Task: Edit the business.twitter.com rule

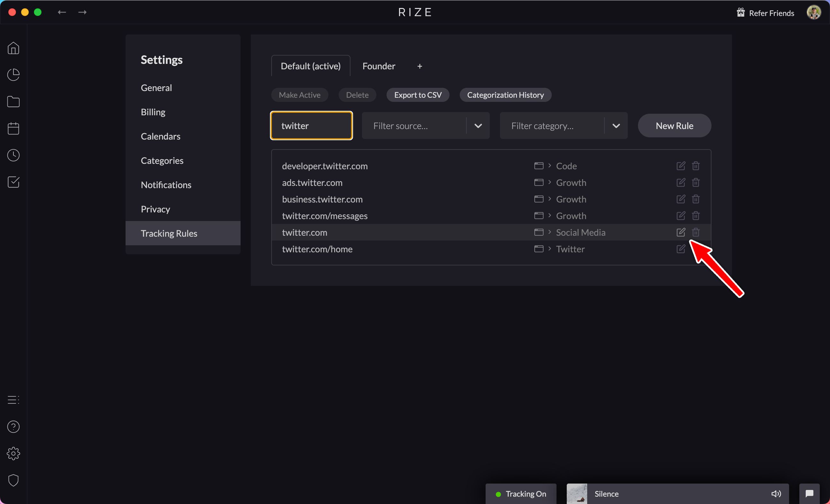Action: (x=681, y=199)
